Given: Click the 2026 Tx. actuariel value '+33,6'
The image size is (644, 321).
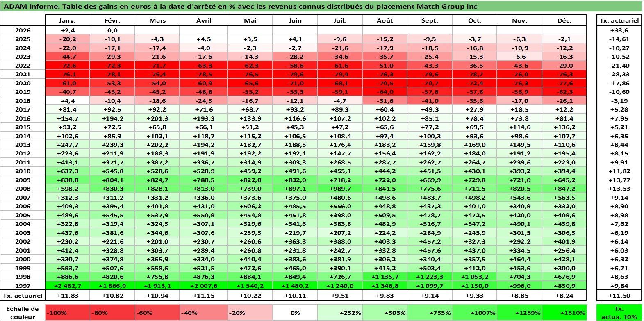Looking at the screenshot, I should click(619, 30).
